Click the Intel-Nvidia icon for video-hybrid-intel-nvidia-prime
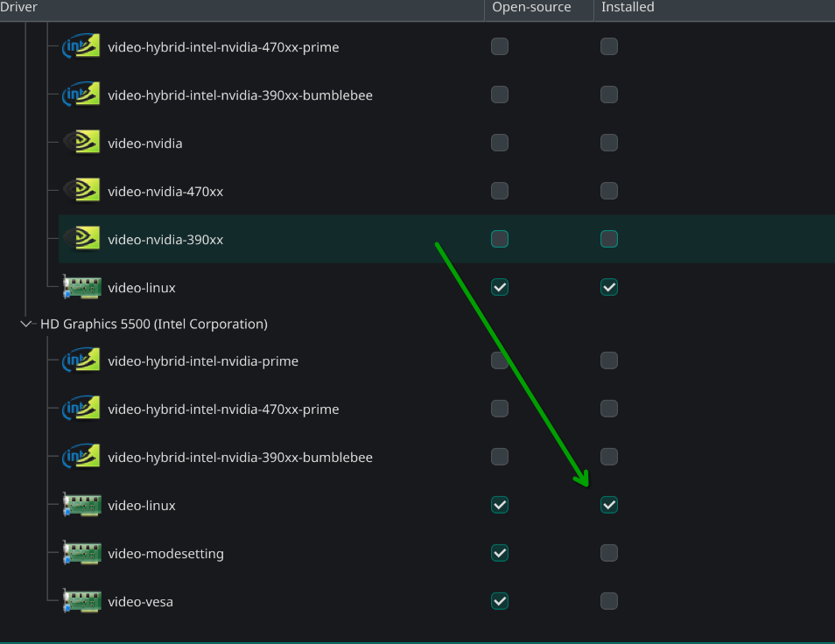Image resolution: width=835 pixels, height=644 pixels. (81, 360)
